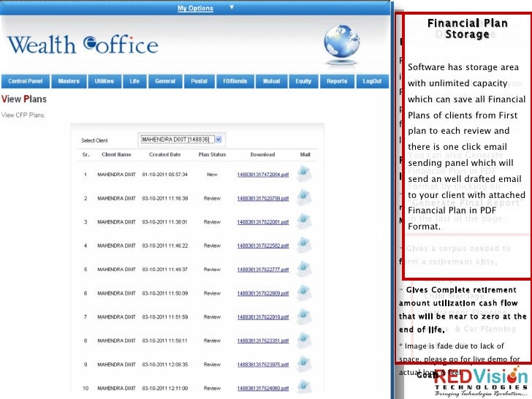Download PDF for plan row 4
The width and height of the screenshot is (532, 399).
coord(263,246)
